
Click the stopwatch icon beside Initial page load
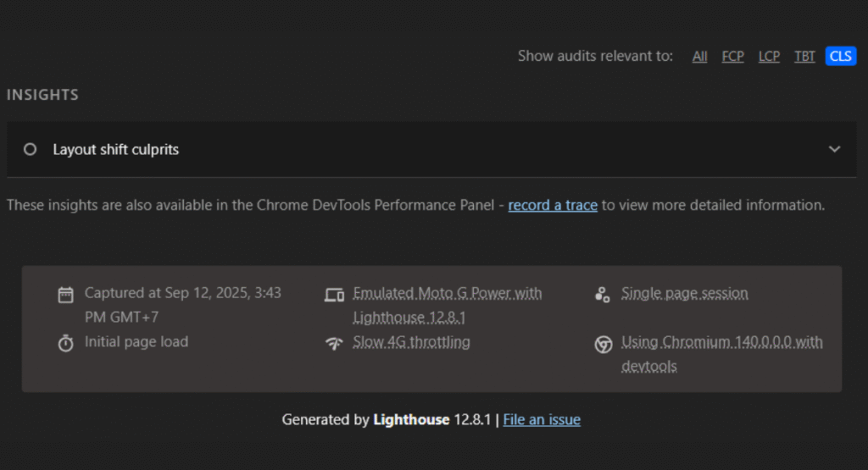tap(65, 344)
